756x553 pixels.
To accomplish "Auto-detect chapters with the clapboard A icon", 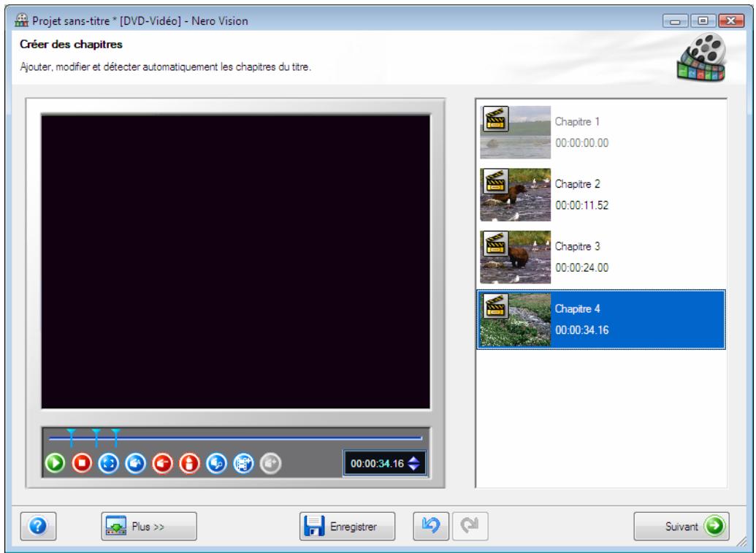I will [x=135, y=463].
